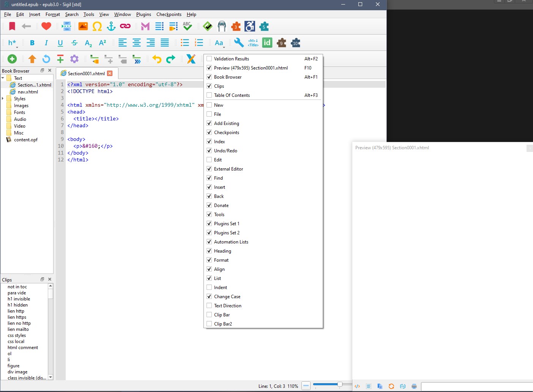The height and width of the screenshot is (392, 533).
Task: Apply Strikethrough formatting
Action: coord(74,43)
